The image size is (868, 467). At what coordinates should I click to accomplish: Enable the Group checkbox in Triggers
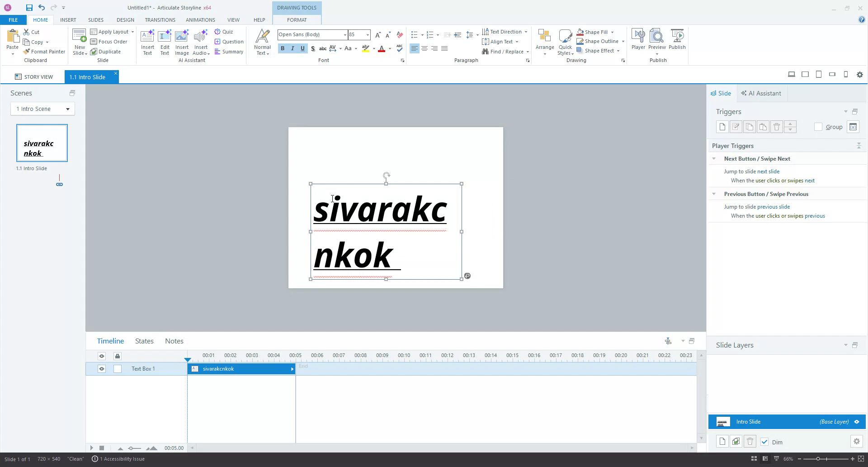(818, 127)
